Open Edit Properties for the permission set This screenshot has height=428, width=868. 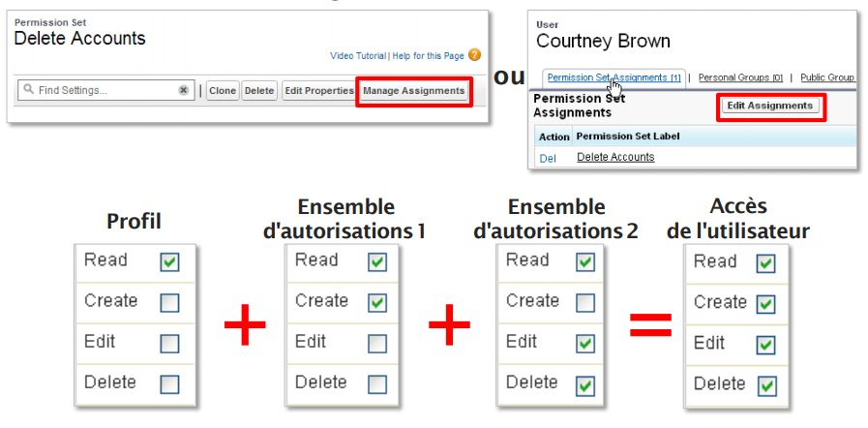(x=318, y=90)
